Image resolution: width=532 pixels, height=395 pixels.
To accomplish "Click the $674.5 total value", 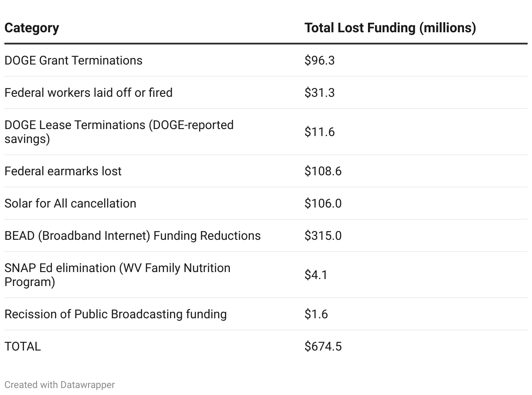I will point(323,346).
